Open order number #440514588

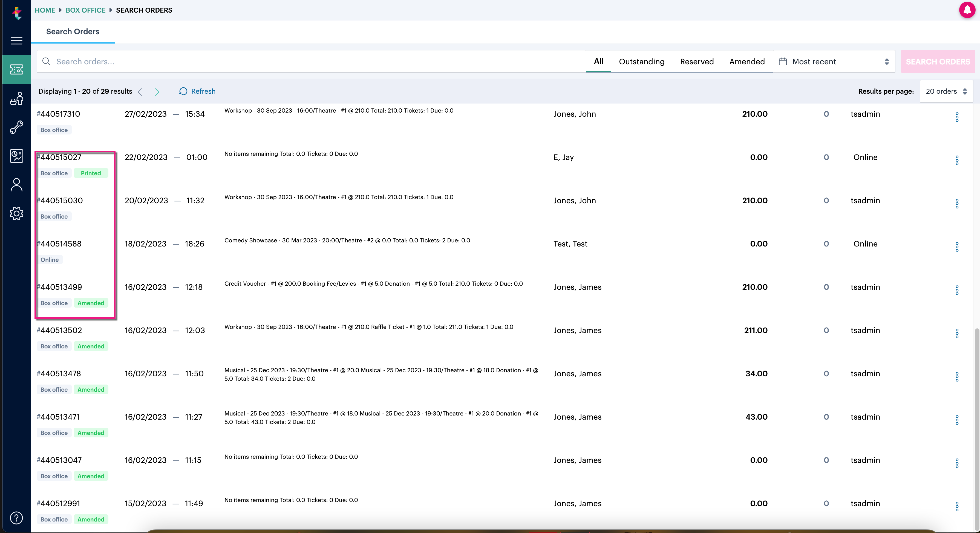[59, 244]
